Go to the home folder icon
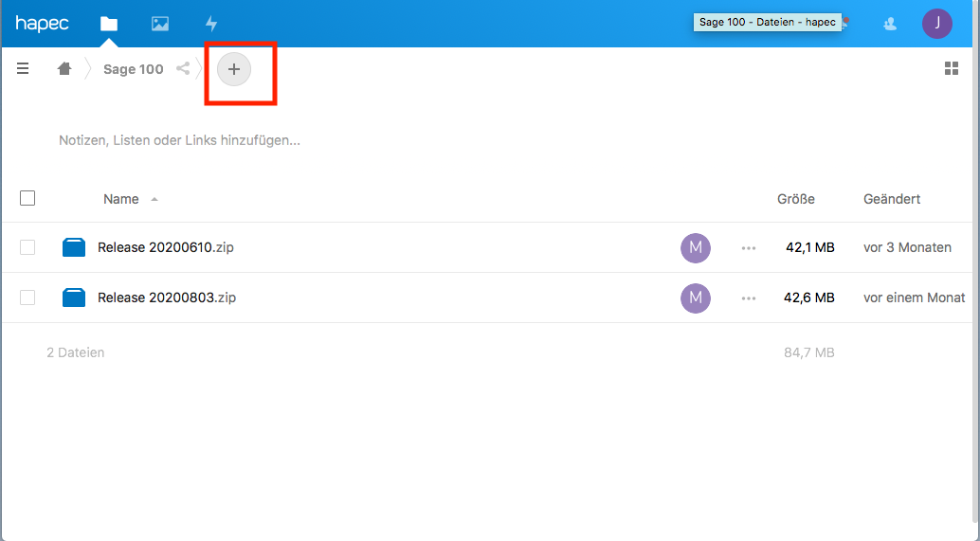This screenshot has height=541, width=980. (64, 68)
